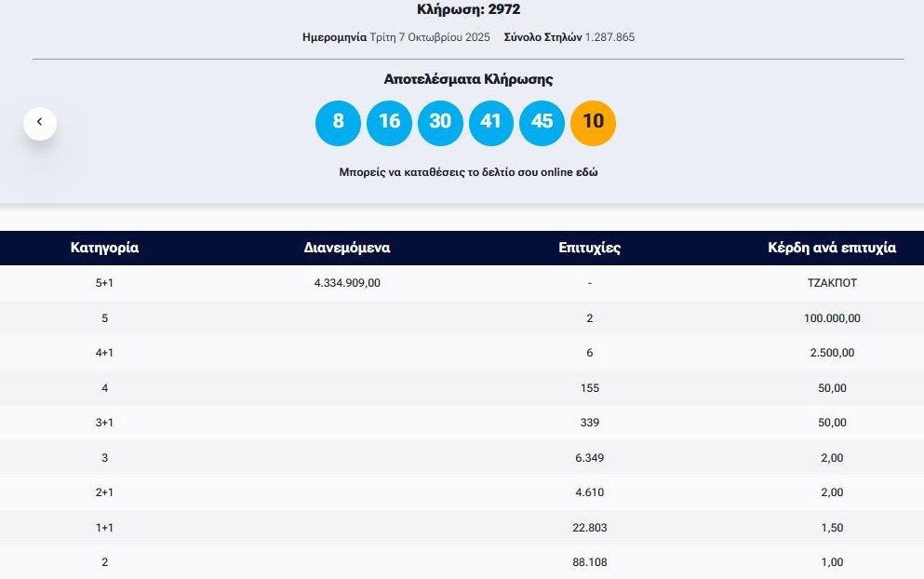Screen dimensions: 924x579
Task: Select the Επιτυχίες column header
Action: coord(589,248)
